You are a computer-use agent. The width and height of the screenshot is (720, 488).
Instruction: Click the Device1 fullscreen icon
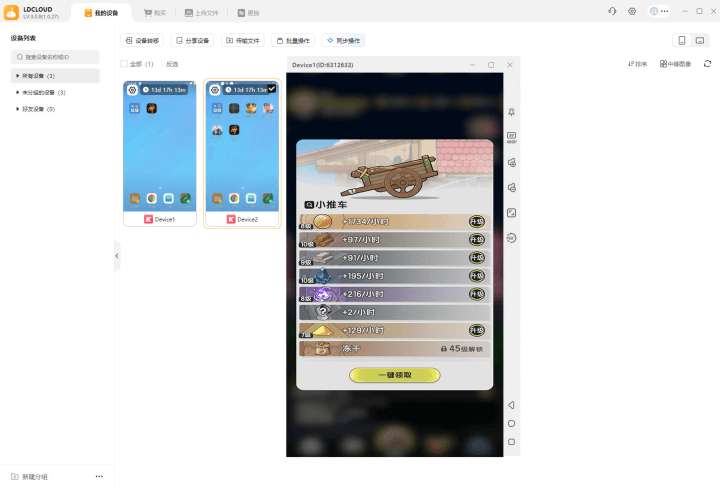(512, 213)
